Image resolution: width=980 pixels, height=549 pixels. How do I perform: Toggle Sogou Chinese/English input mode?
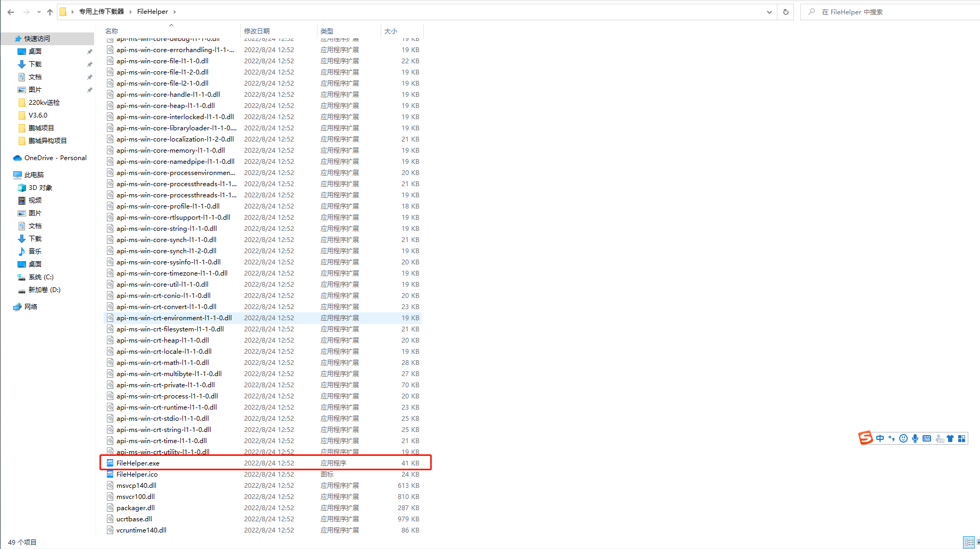coord(880,438)
